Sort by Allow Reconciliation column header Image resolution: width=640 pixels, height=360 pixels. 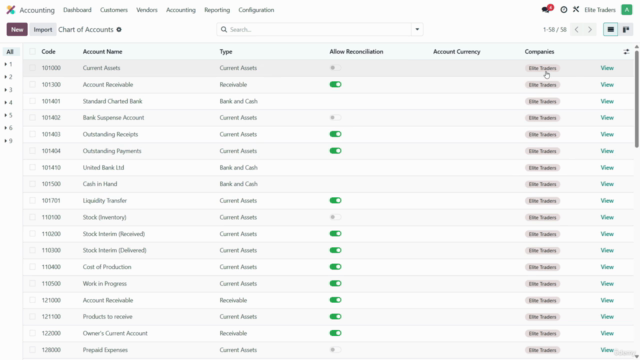click(x=356, y=52)
